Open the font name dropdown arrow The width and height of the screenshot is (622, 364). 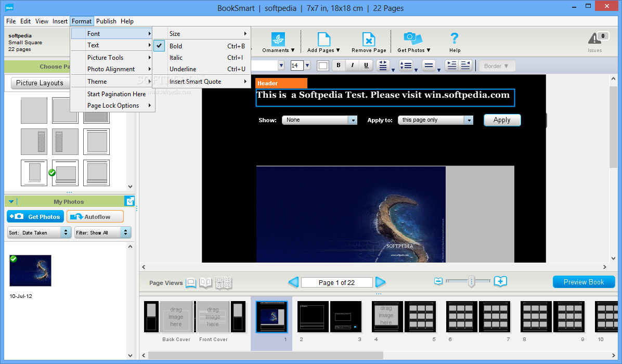tap(281, 66)
